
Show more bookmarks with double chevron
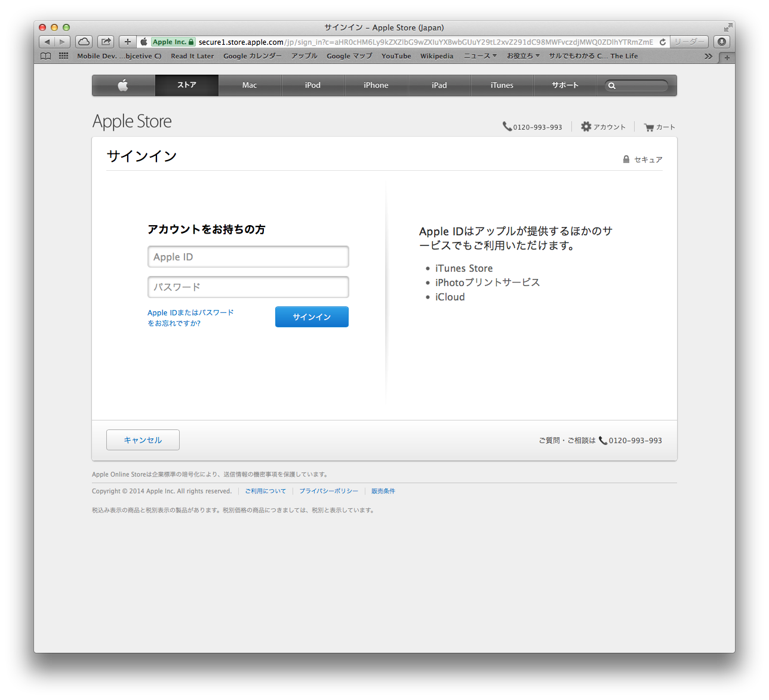tap(708, 57)
